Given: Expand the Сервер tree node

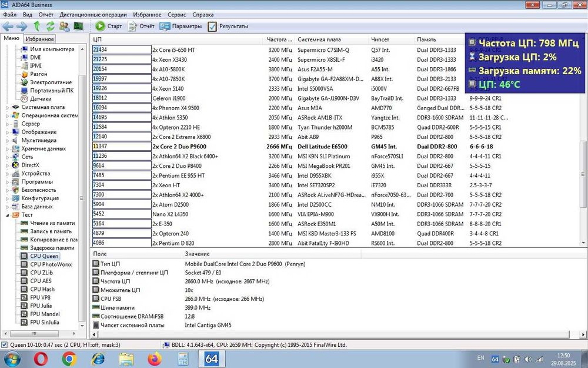Looking at the screenshot, I should pos(8,124).
